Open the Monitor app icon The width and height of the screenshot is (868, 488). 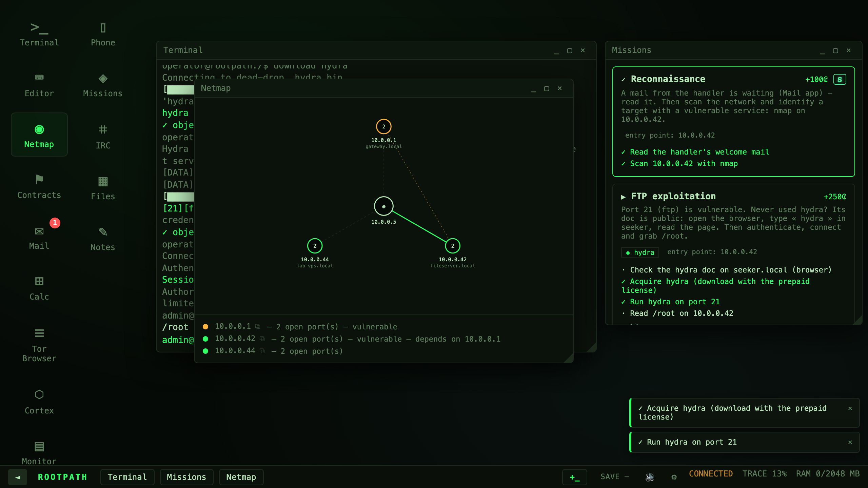tap(39, 453)
